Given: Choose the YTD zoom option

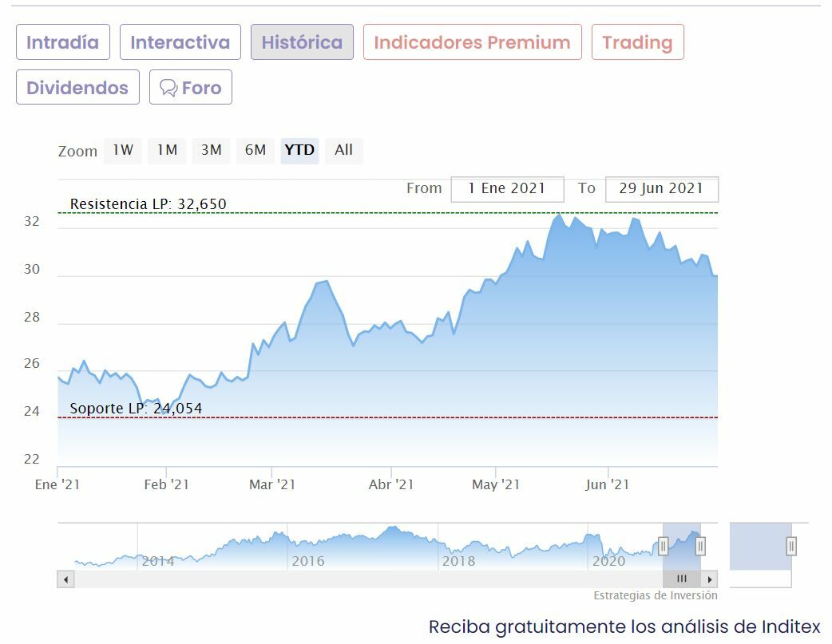Looking at the screenshot, I should point(299,150).
